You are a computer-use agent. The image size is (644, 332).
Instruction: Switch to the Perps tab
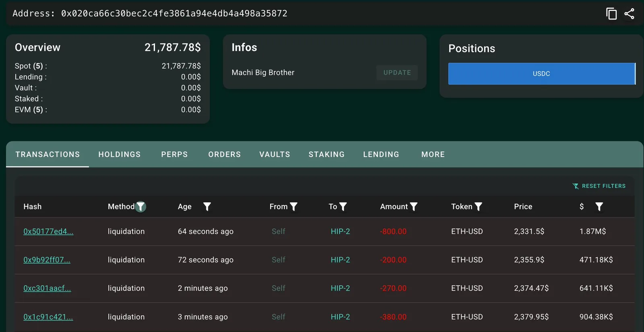(174, 154)
